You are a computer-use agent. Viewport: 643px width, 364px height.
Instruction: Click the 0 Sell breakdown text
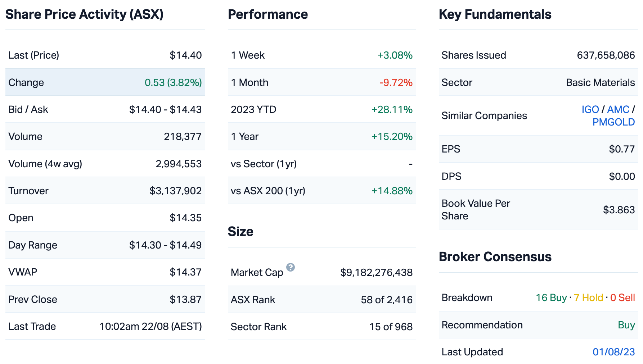coord(622,297)
